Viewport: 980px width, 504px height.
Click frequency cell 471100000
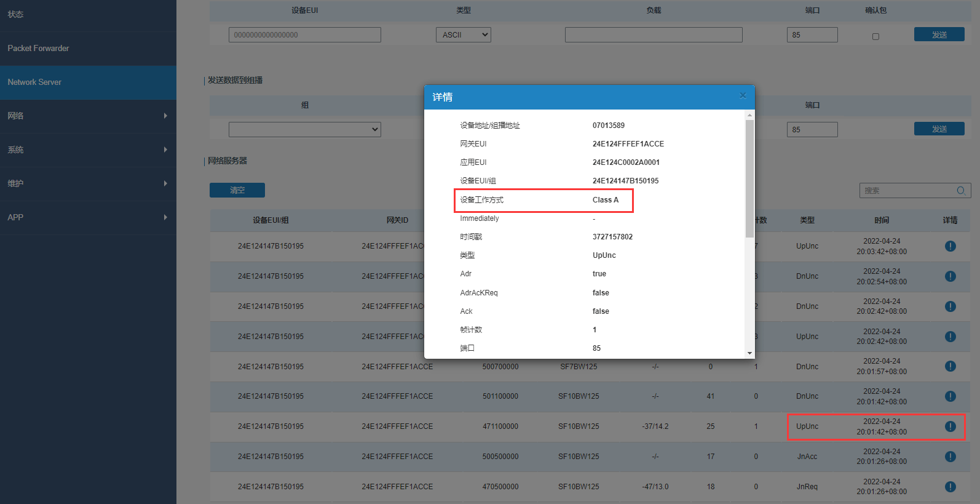point(500,426)
